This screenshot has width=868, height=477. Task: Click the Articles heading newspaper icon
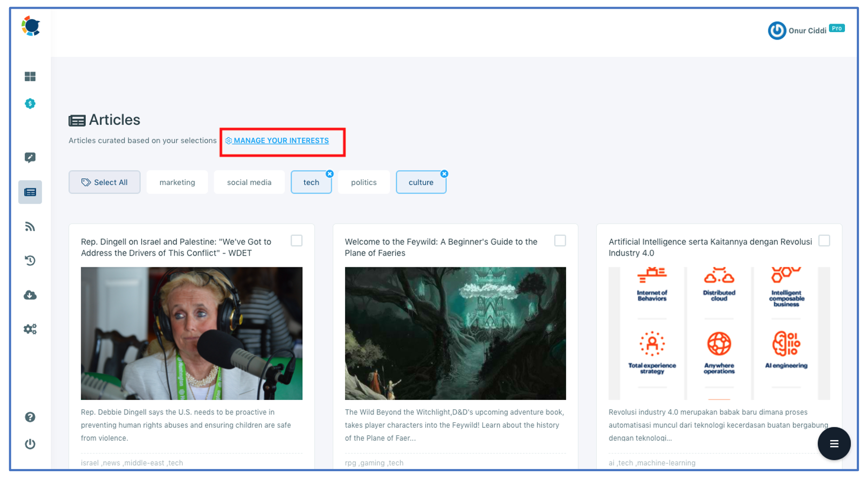tap(77, 121)
